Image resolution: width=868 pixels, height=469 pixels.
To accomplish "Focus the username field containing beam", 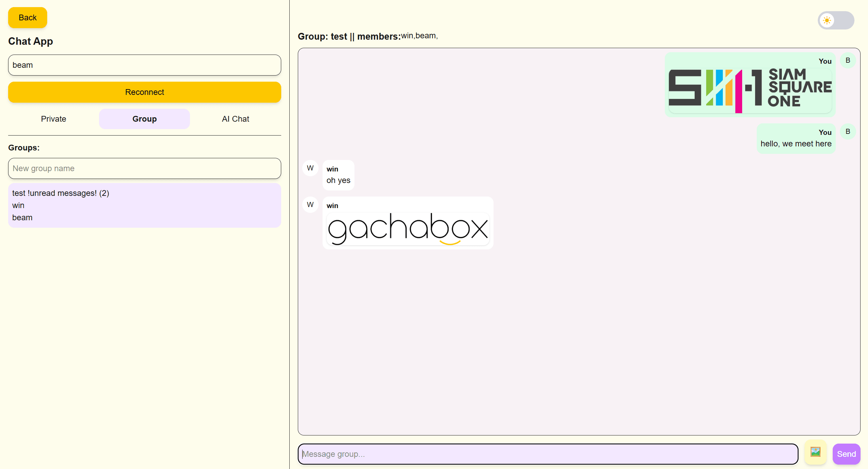I will tap(144, 65).
